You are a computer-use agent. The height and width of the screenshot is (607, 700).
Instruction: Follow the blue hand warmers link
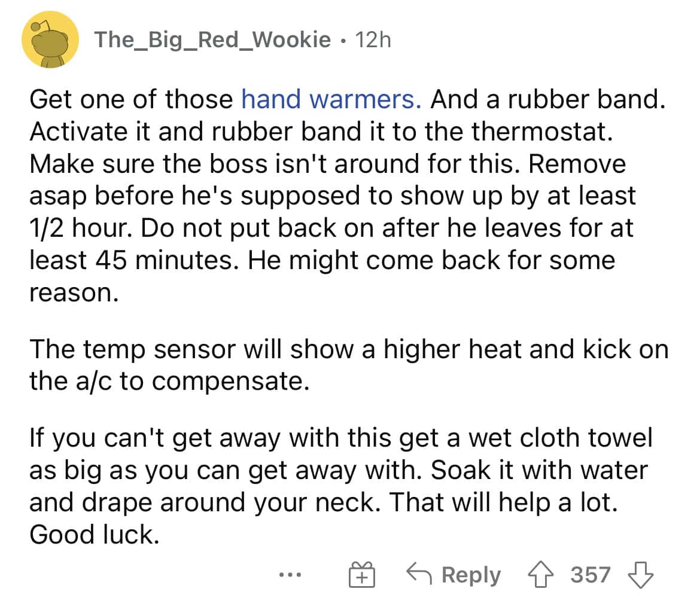click(331, 99)
